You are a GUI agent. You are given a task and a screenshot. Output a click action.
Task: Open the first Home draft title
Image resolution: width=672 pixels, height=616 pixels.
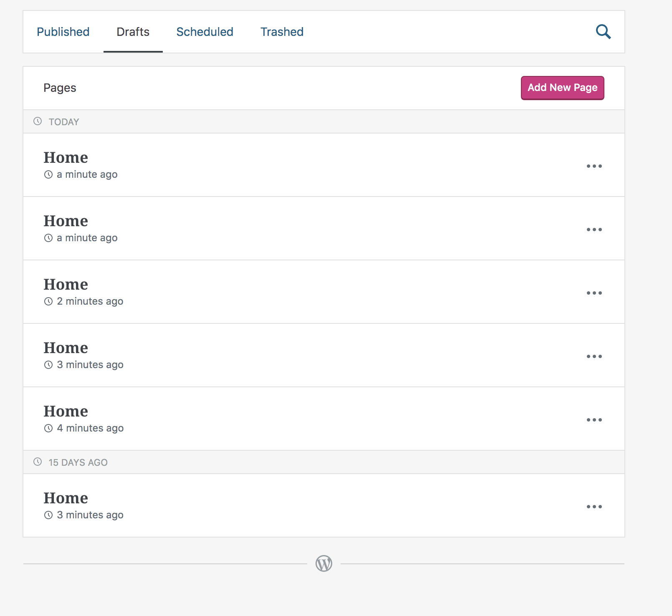coord(66,158)
